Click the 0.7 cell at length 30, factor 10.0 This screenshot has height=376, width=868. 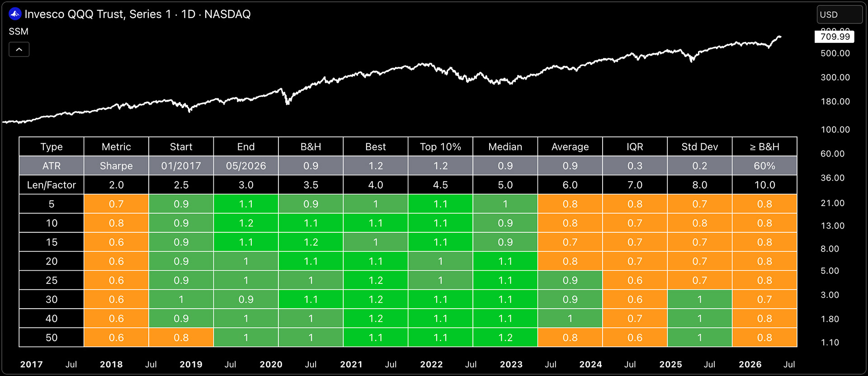(x=764, y=299)
